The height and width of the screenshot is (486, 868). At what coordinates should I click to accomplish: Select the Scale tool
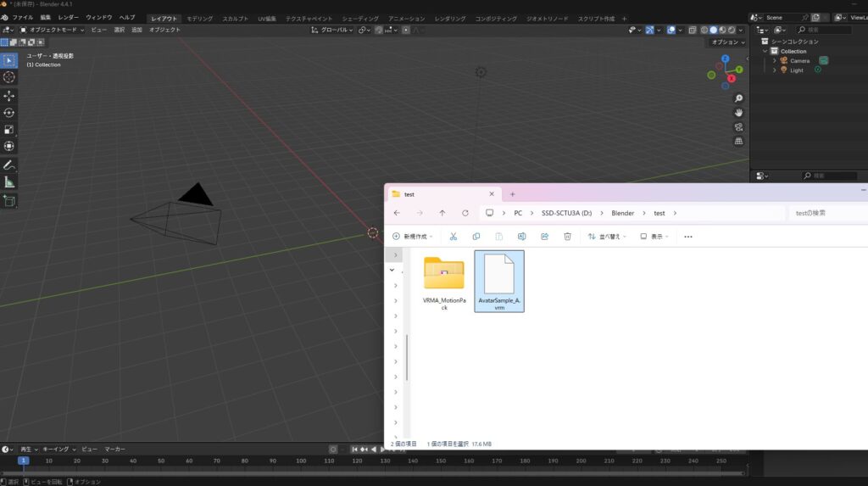pyautogui.click(x=8, y=130)
